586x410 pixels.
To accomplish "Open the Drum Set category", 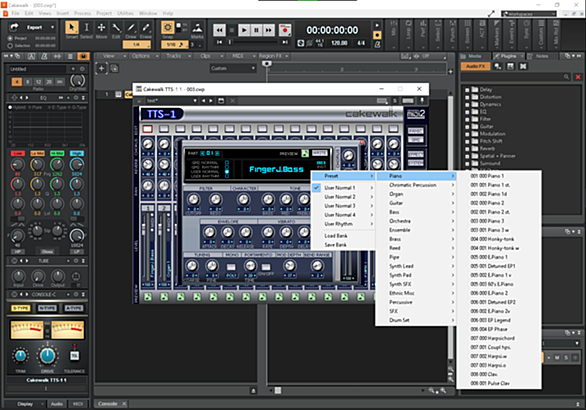I will (416, 320).
